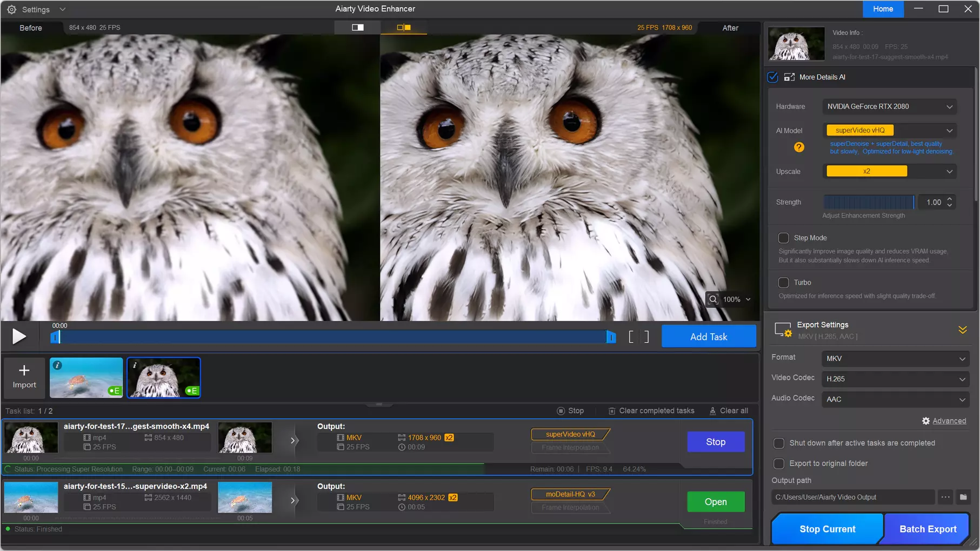The image size is (980, 551).
Task: Collapse the Export Settings panel
Action: coord(963,330)
